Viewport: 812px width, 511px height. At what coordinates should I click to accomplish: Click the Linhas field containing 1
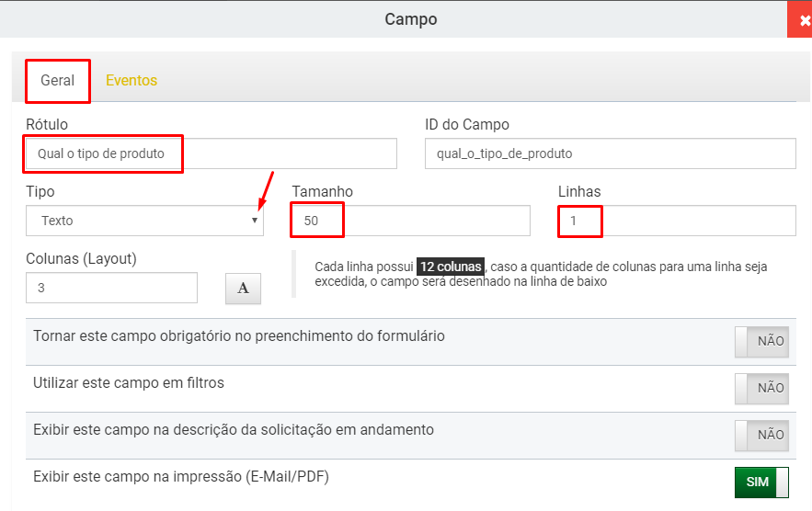[x=677, y=221]
